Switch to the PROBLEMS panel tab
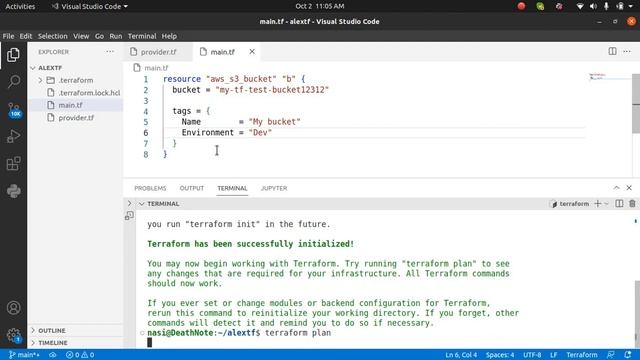 pyautogui.click(x=150, y=188)
